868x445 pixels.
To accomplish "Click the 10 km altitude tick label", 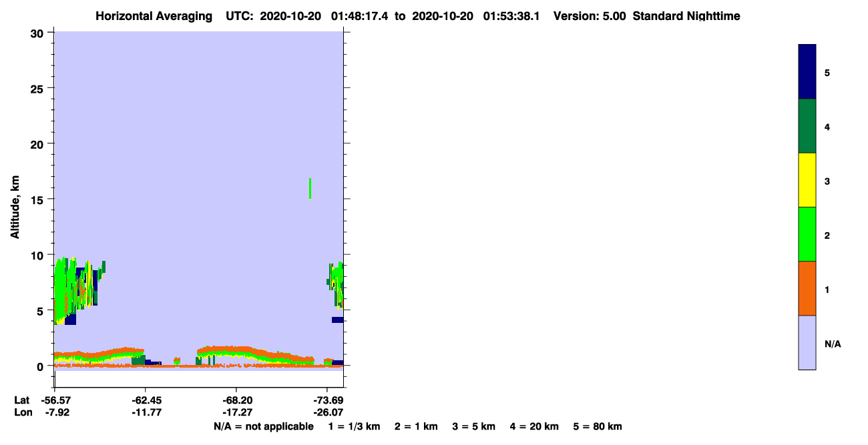I will coord(39,255).
